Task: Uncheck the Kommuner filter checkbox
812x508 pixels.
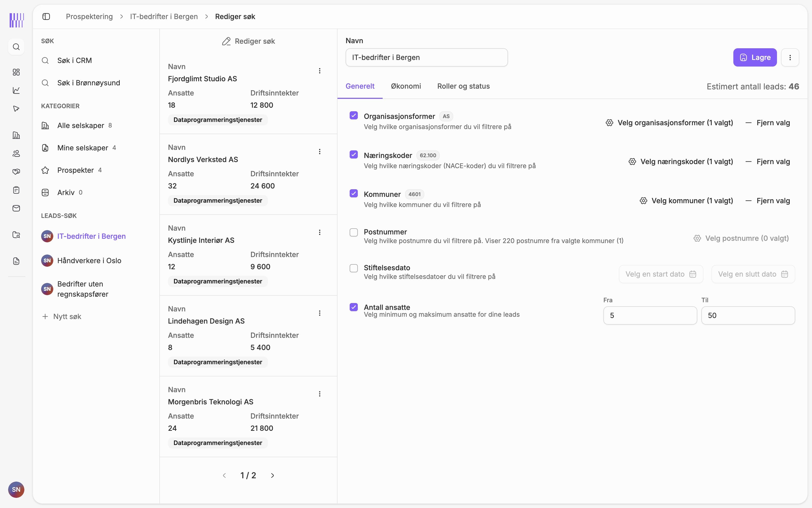Action: point(354,194)
